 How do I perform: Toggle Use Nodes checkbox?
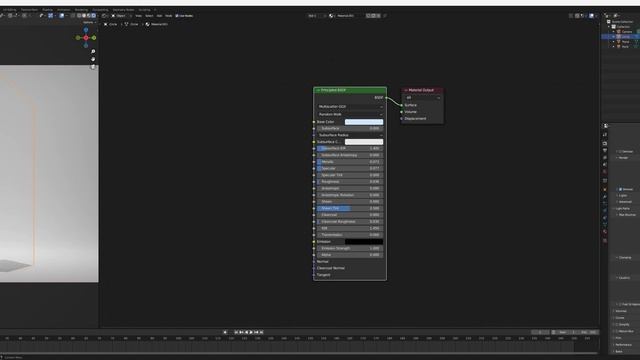pos(177,16)
